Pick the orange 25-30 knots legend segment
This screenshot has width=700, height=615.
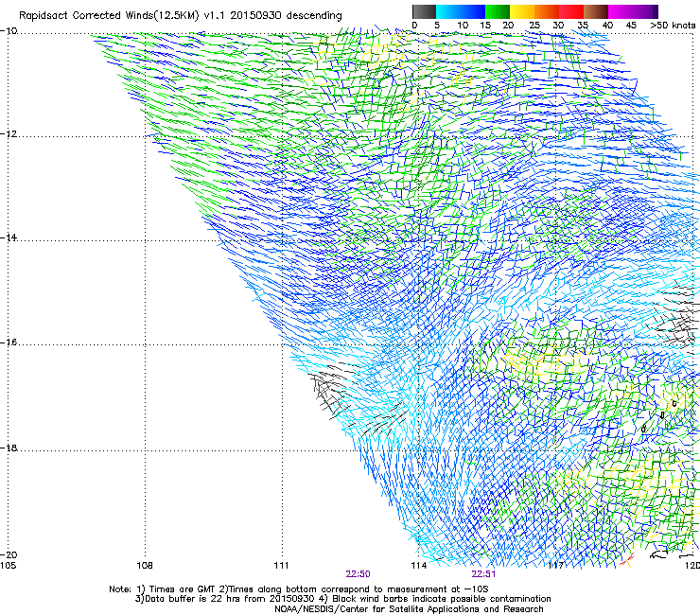point(547,11)
